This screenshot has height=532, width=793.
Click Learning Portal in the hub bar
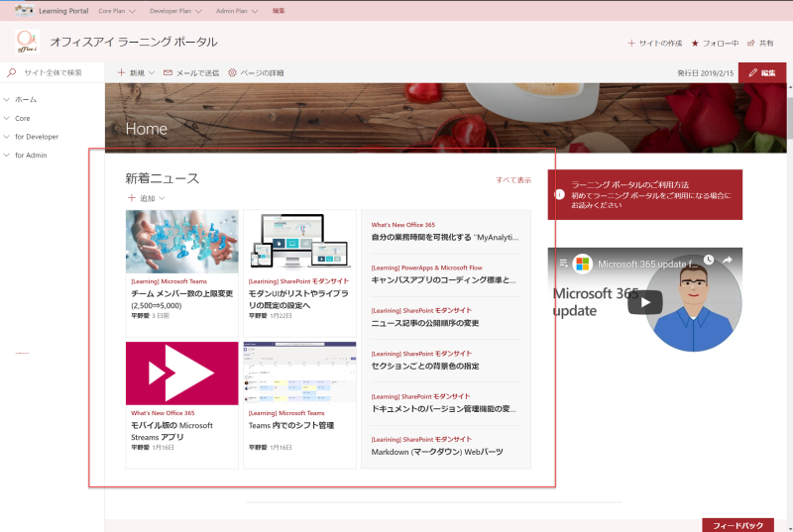click(63, 11)
